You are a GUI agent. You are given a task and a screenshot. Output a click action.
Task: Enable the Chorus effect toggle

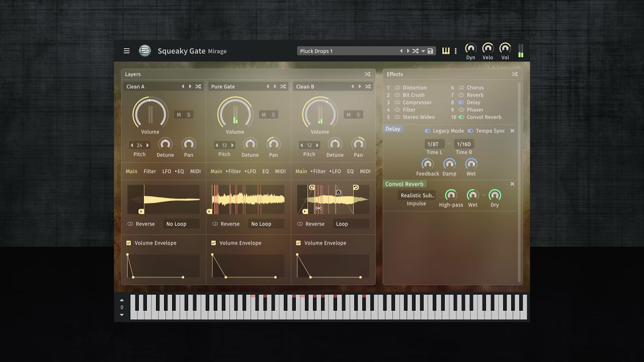tap(461, 87)
